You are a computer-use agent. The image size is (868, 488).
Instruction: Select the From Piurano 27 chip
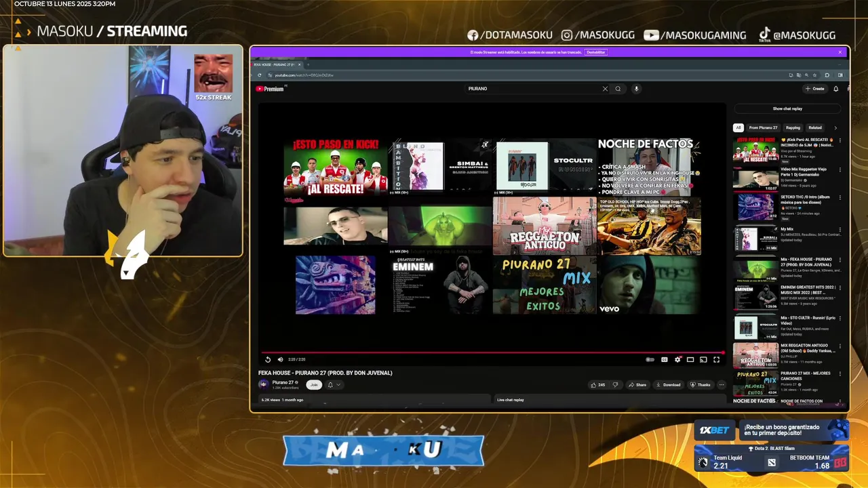tap(763, 127)
